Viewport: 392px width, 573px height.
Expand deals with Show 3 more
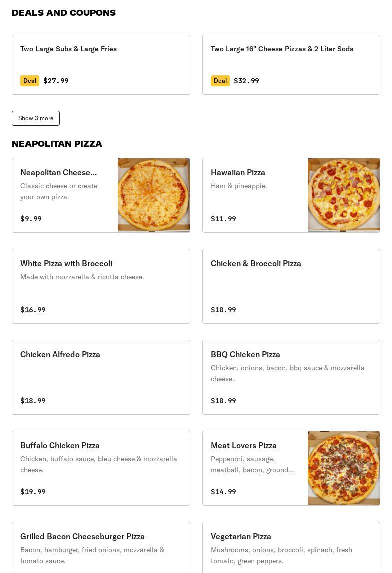(36, 118)
